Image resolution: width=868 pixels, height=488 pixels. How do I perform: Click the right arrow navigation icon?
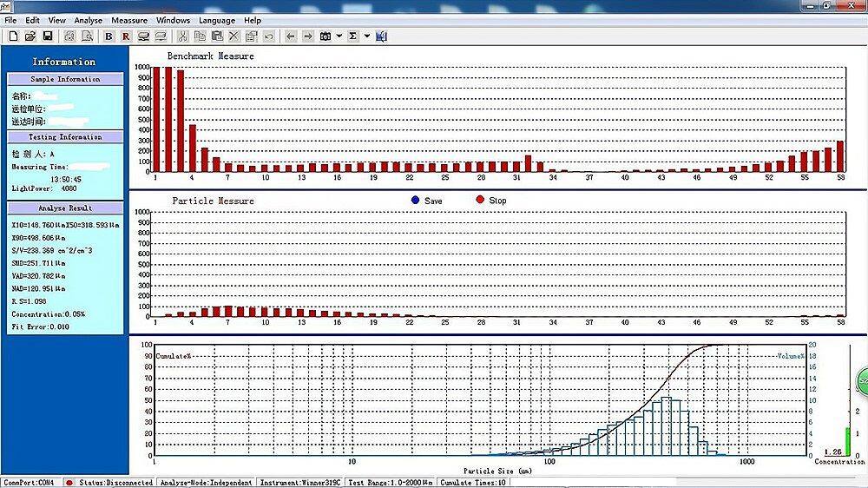point(307,36)
